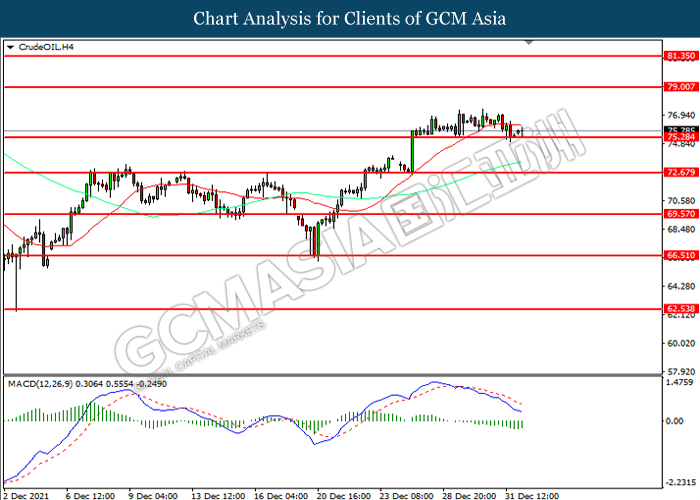
Task: Select the CrudeOIL,H4 symbol label
Action: coord(46,47)
